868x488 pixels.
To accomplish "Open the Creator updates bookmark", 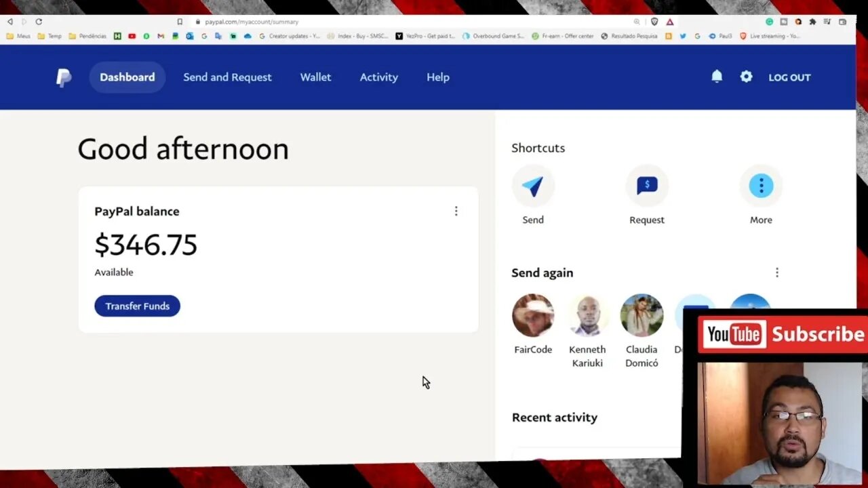I will point(290,36).
